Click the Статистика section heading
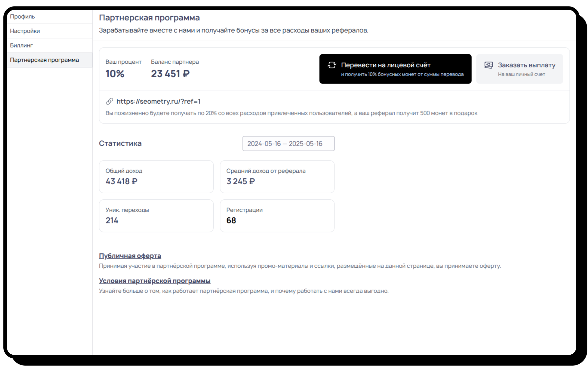588x371 pixels. (x=120, y=143)
